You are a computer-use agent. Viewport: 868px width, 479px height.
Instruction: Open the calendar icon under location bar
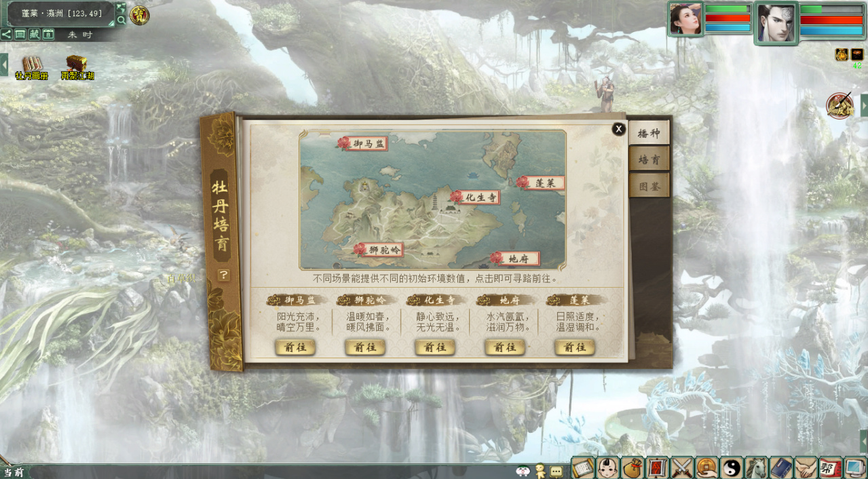pos(48,34)
